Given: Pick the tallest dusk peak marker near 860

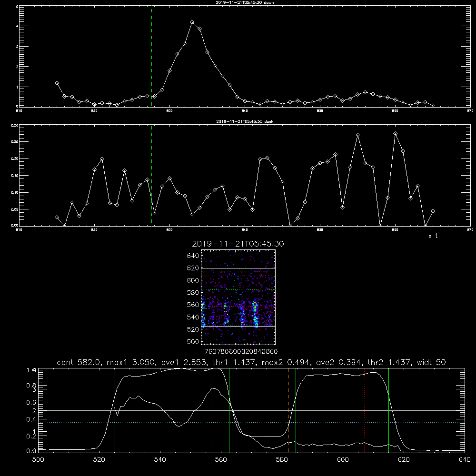Looking at the screenshot, I should click(x=395, y=134).
